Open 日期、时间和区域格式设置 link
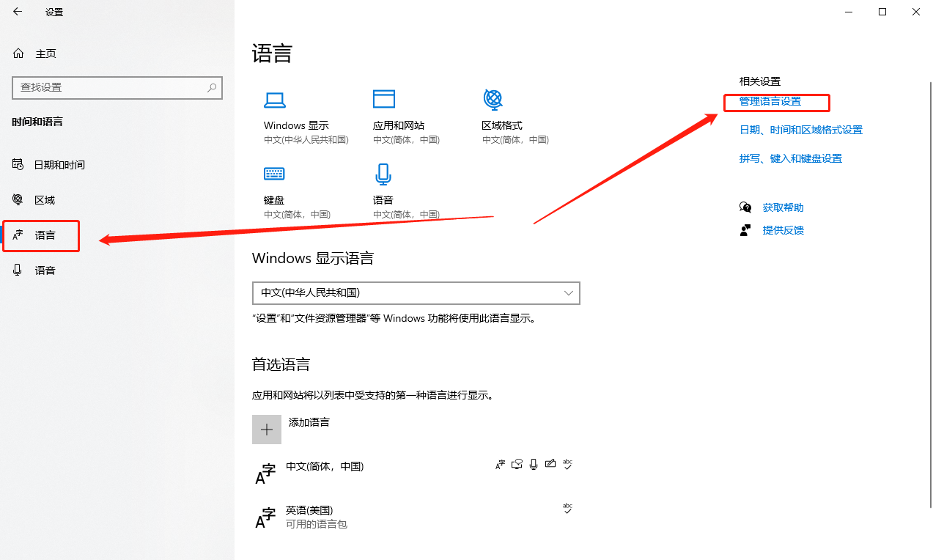 pos(801,130)
